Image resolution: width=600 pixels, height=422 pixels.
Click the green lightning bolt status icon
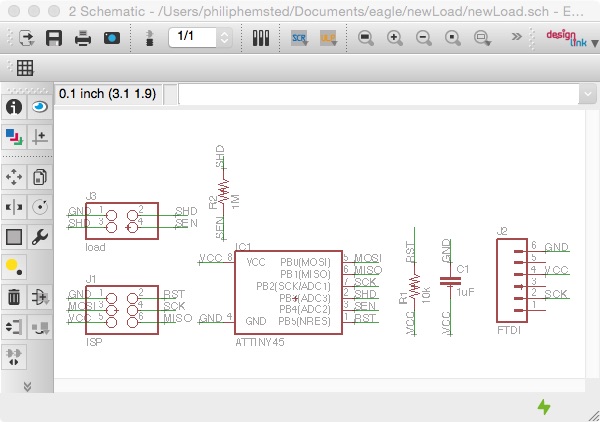544,407
